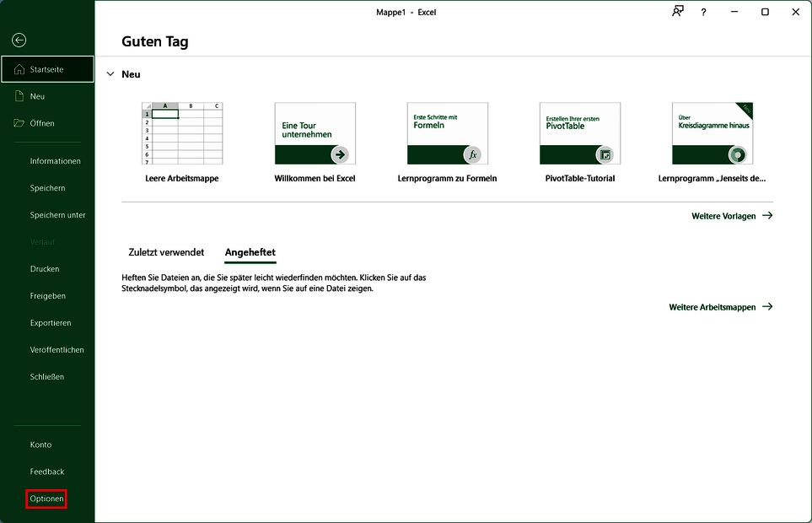Minimize the Excel window
This screenshot has height=523, width=812.
coord(734,12)
